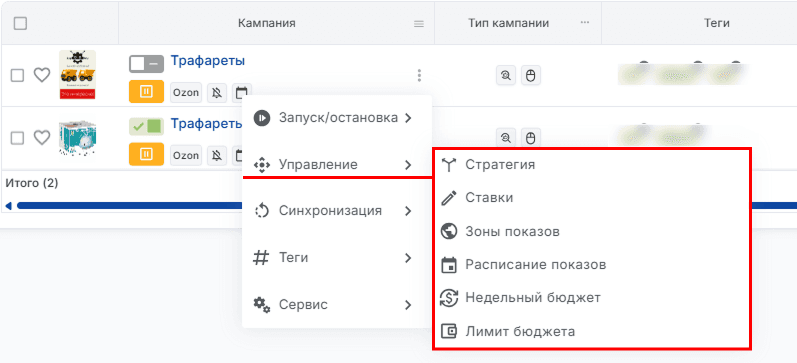Viewport: 797px width, 363px height.
Task: Select checkbox of the blue-box thumbnail campaign row
Action: coord(17,138)
